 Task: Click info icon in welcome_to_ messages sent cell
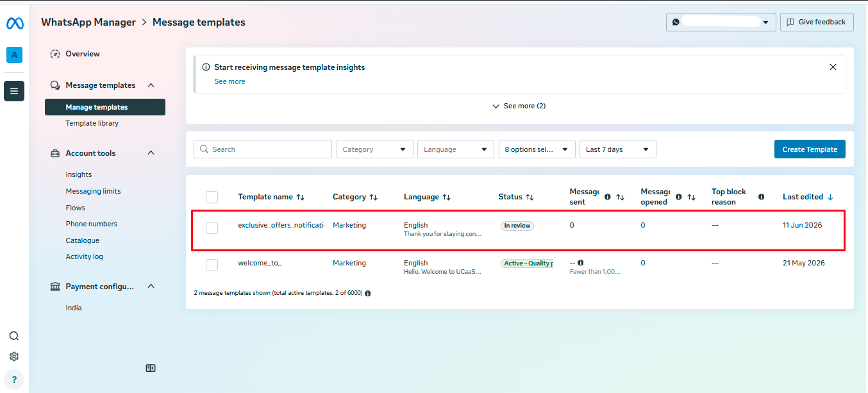(580, 263)
